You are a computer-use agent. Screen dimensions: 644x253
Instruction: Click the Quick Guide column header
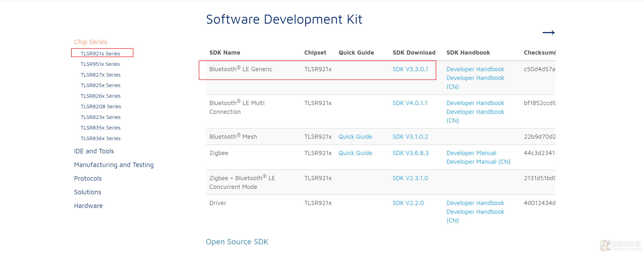(x=356, y=53)
